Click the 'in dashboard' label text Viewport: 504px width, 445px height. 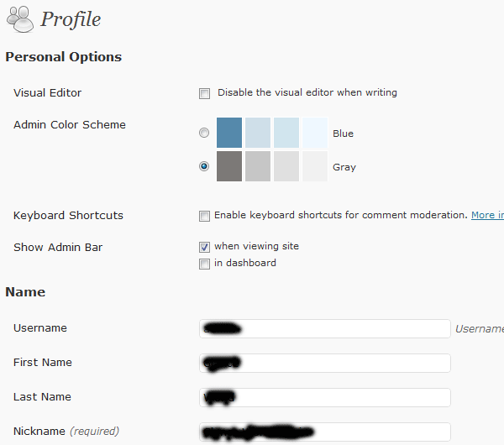[x=245, y=263]
